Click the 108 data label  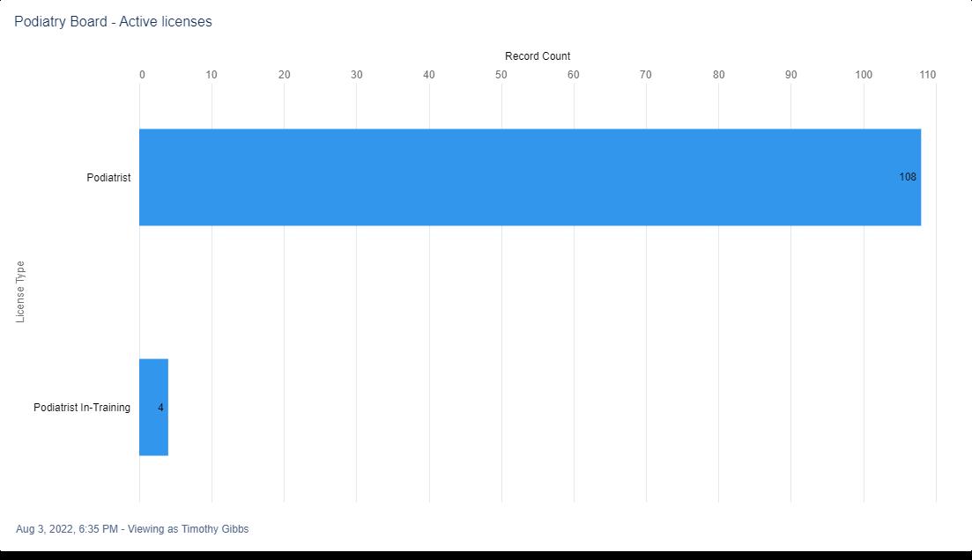908,177
